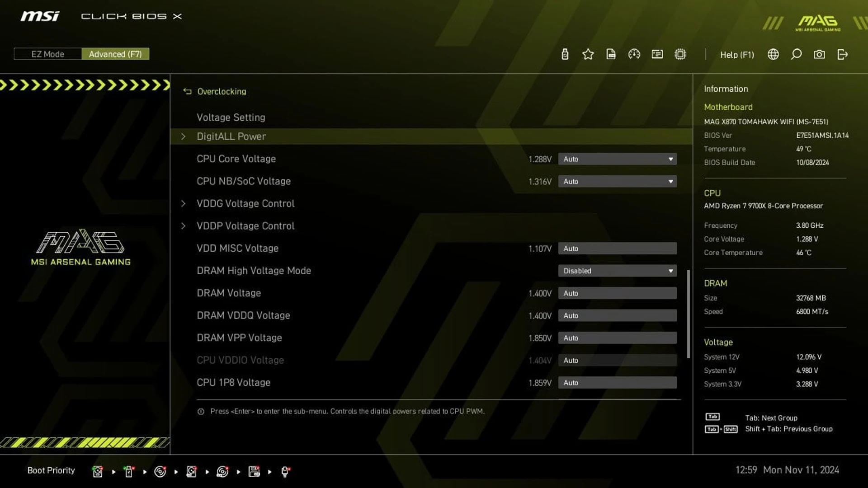Click the DRAM VPP Voltage Auto field
Image resolution: width=868 pixels, height=488 pixels.
tap(617, 338)
